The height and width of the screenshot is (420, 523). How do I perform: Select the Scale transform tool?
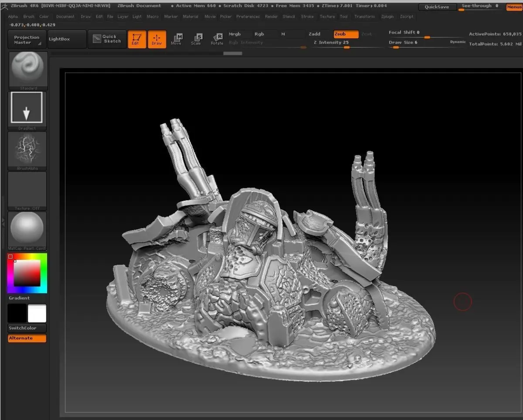click(x=197, y=39)
